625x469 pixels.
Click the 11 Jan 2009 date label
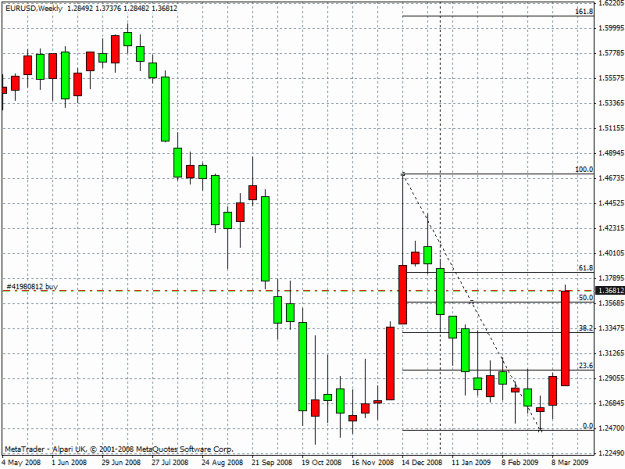pyautogui.click(x=471, y=462)
